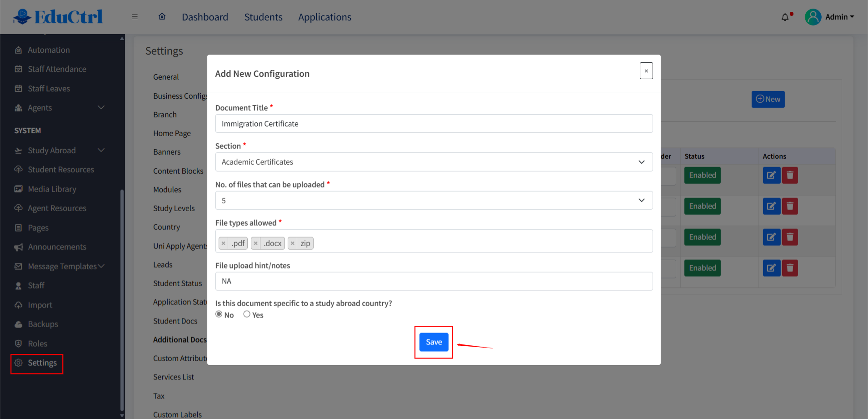The width and height of the screenshot is (868, 419).
Task: Close the Add New Configuration dialog
Action: tap(646, 71)
